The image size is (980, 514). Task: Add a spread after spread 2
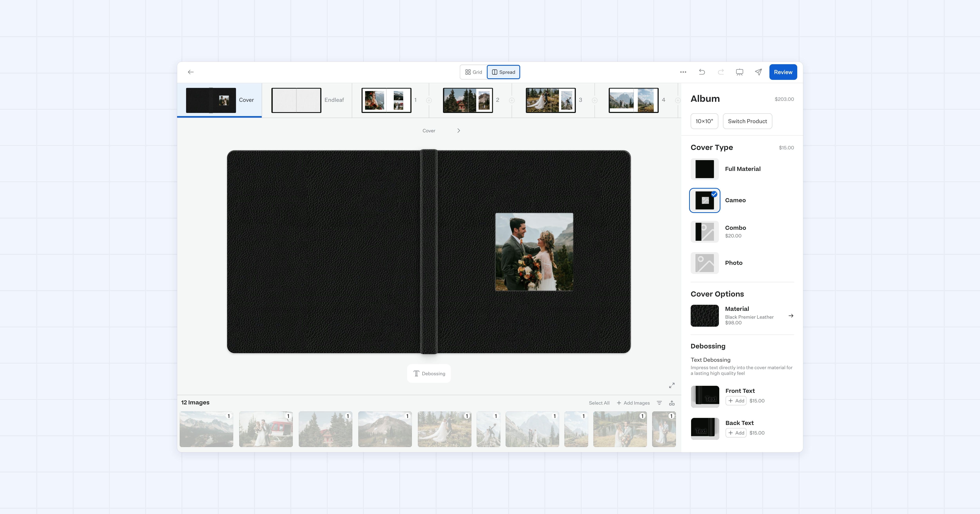512,100
